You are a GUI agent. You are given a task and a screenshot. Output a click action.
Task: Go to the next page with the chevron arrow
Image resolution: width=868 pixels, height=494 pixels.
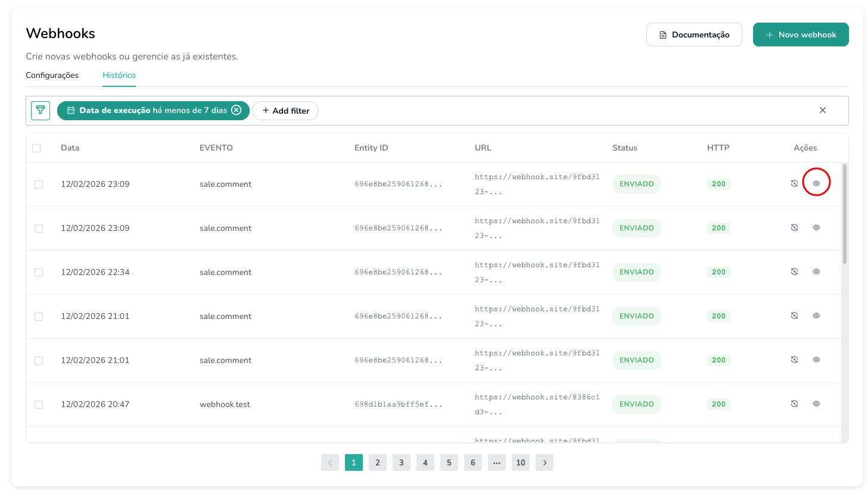tap(544, 462)
